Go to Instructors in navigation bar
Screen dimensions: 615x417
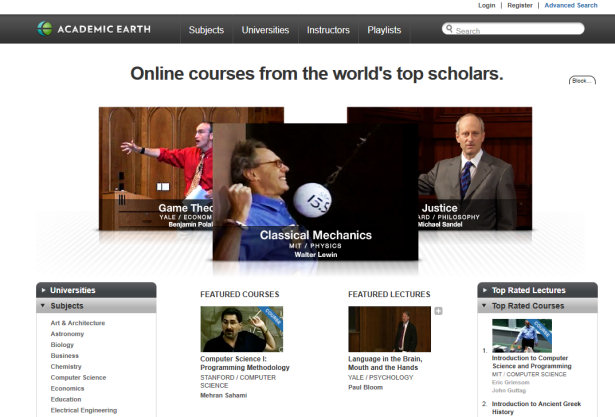click(328, 30)
